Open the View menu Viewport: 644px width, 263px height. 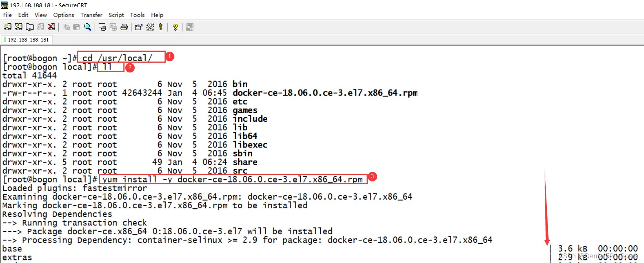click(x=41, y=15)
